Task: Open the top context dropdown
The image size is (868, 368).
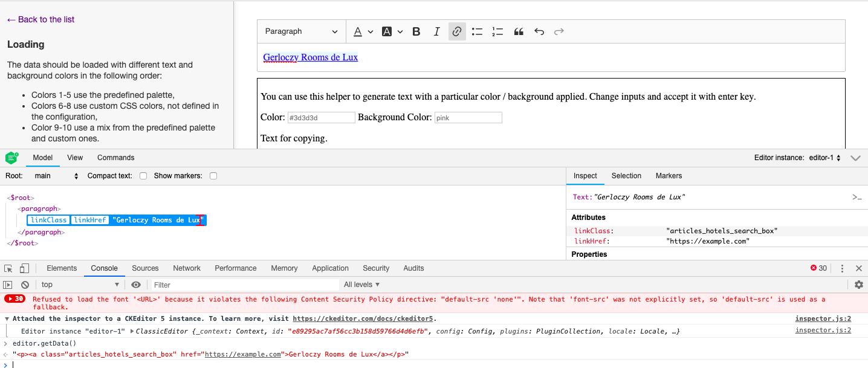Action: (80, 285)
